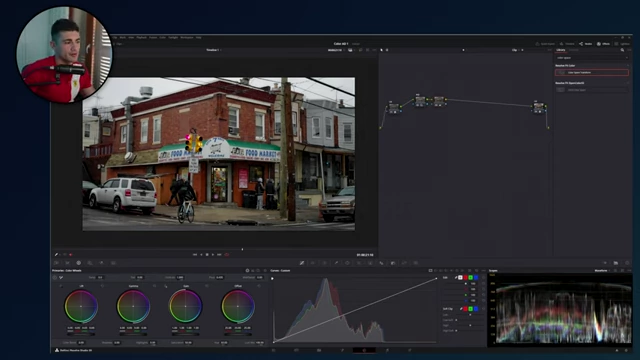Open the Color menu

tap(162, 37)
